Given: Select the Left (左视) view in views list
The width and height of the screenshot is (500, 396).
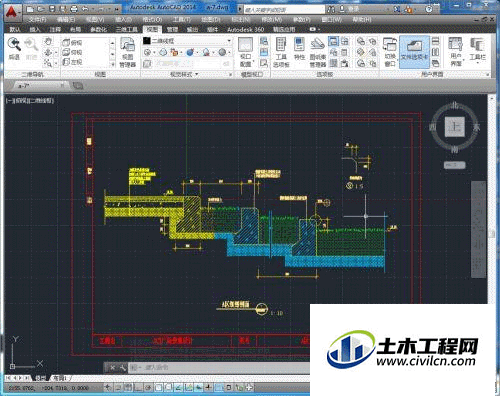Looking at the screenshot, I should (72, 62).
